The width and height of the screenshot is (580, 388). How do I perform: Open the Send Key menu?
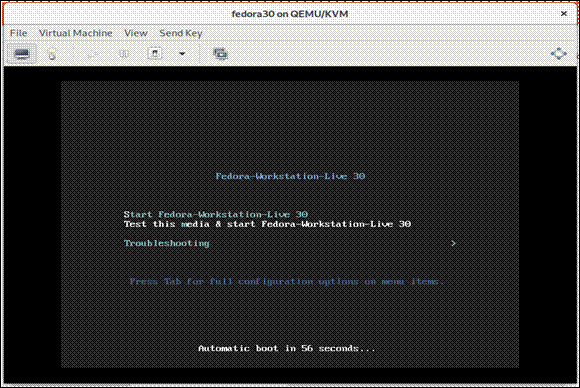tap(181, 33)
